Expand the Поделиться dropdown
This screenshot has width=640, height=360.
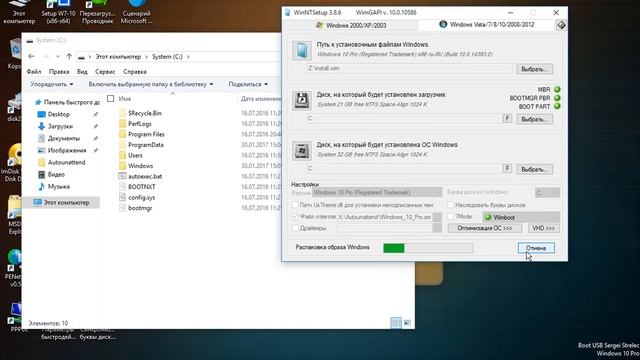[248, 84]
